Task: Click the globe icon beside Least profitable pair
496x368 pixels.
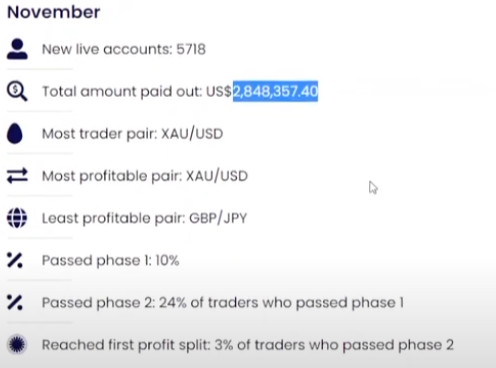Action: [x=17, y=218]
